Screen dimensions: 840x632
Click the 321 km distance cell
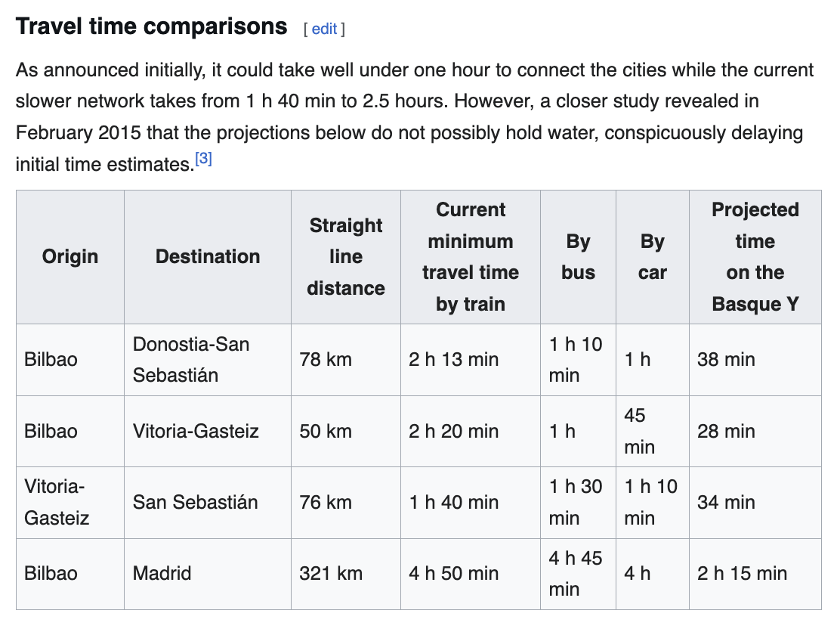(x=331, y=574)
